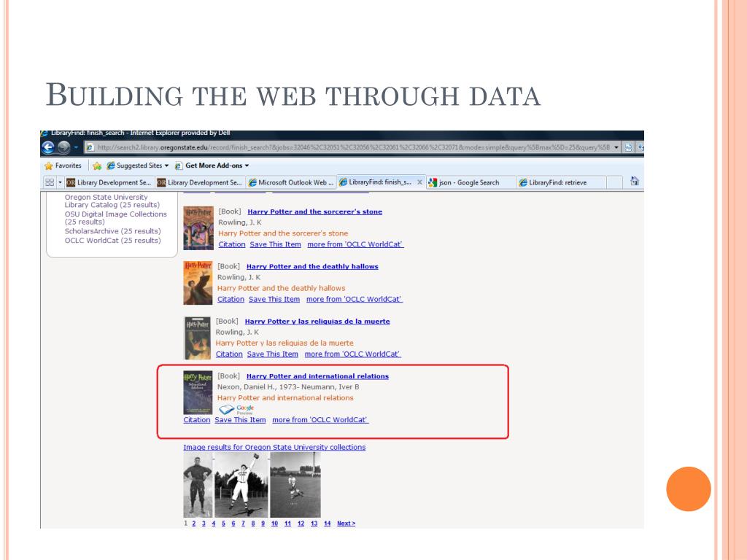Click international relations book cover thumbnail
The width and height of the screenshot is (747, 560).
(x=198, y=393)
